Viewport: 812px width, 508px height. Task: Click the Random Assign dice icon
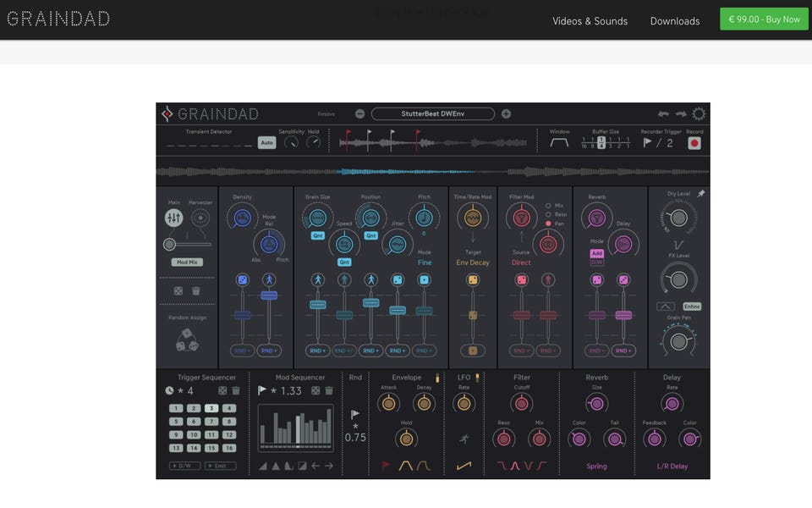coord(187,340)
